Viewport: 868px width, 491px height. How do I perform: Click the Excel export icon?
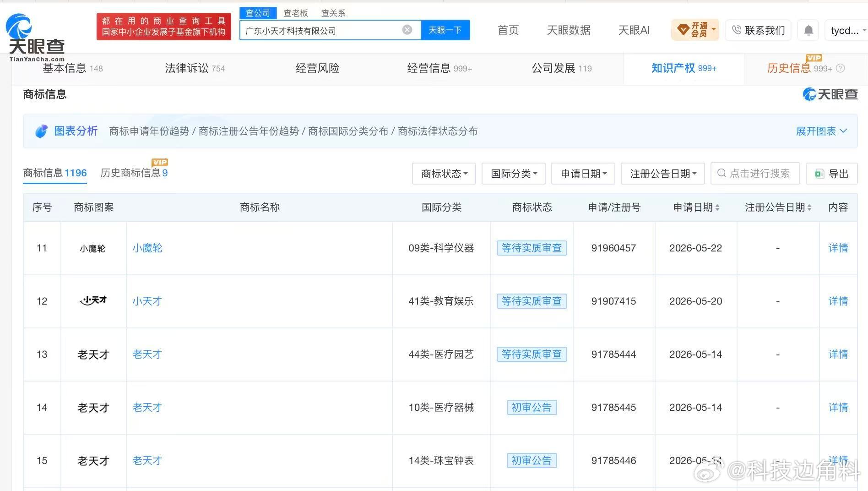[819, 174]
